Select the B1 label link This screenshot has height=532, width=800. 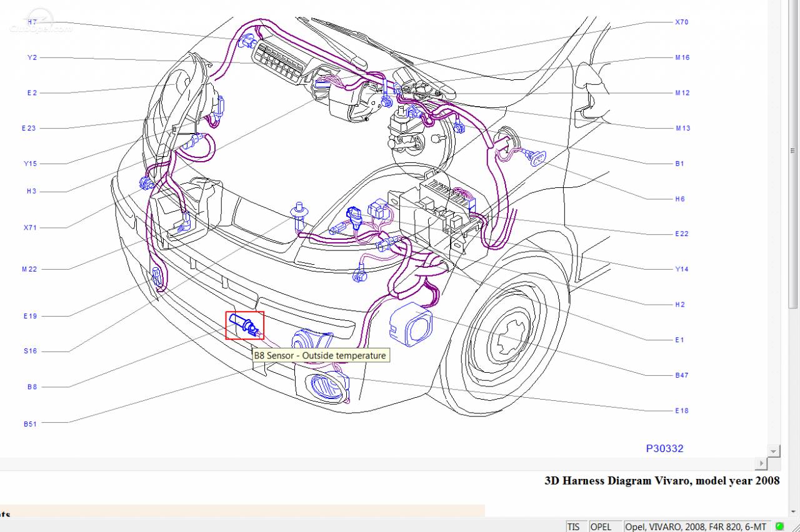pos(679,164)
